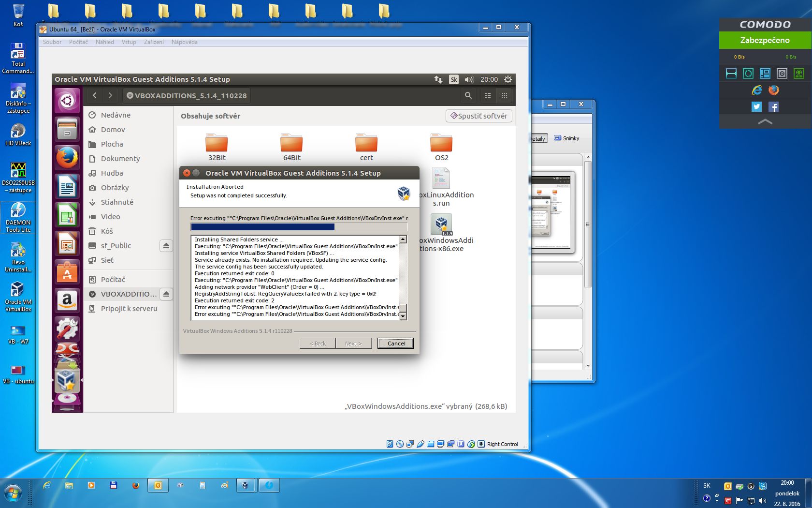812x508 pixels.
Task: Click the Twitter icon in Comodo widget
Action: click(756, 107)
